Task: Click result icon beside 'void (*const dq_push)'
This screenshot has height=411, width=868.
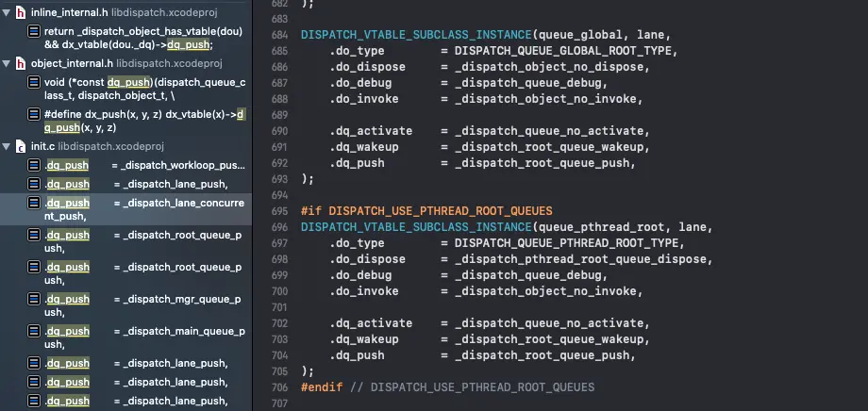Action: [x=34, y=82]
